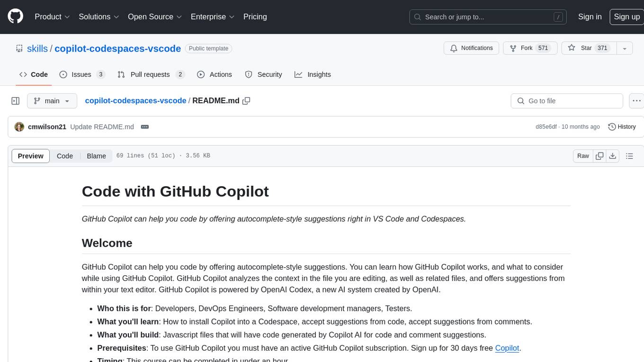The image size is (644, 362).
Task: View the file History
Action: point(622,127)
